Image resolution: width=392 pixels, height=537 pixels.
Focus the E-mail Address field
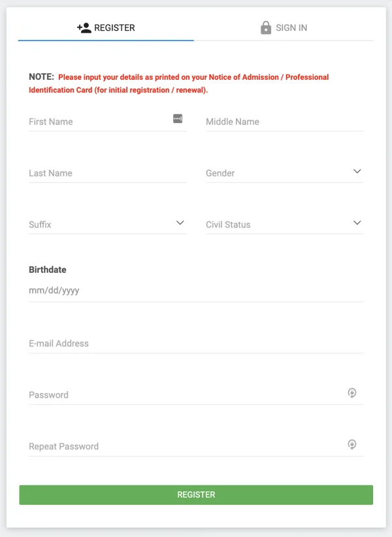click(196, 343)
